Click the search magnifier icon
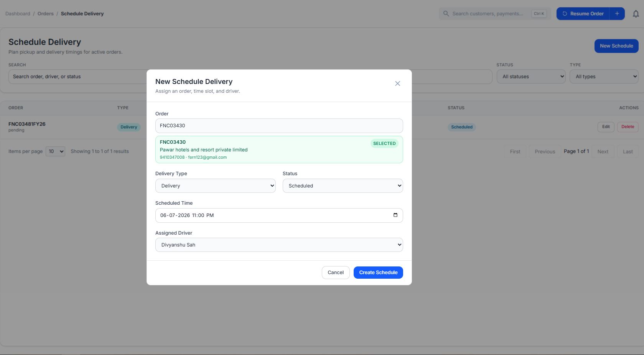Image resolution: width=644 pixels, height=355 pixels. (446, 13)
